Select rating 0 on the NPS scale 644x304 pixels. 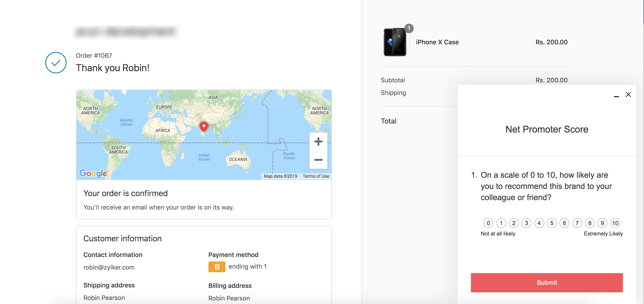[x=488, y=223]
